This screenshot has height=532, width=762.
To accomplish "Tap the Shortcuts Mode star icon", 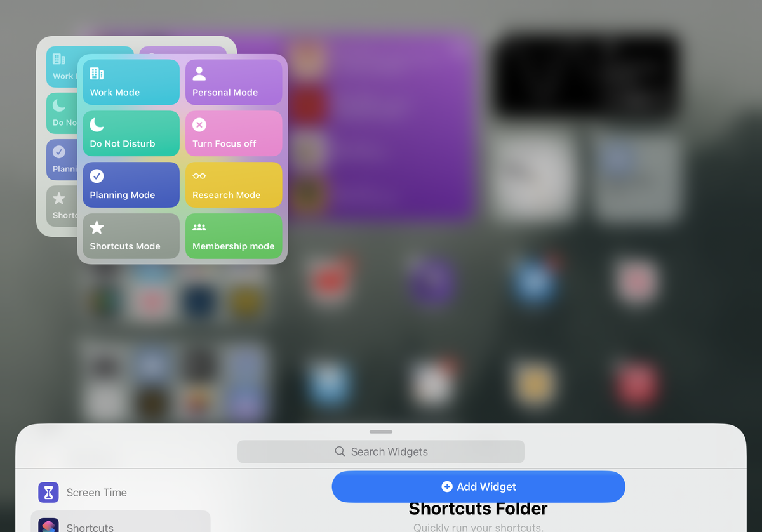I will (96, 227).
